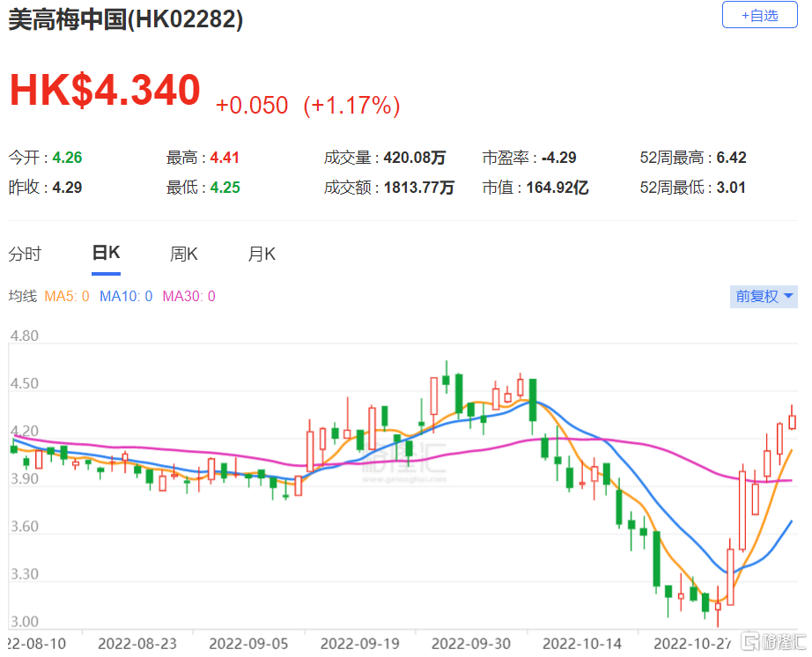Click the MA5 moving average label
812x657 pixels.
(67, 296)
